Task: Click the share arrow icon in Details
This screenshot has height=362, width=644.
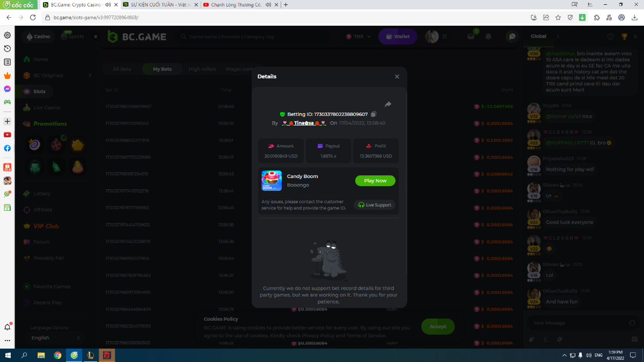Action: [x=388, y=104]
